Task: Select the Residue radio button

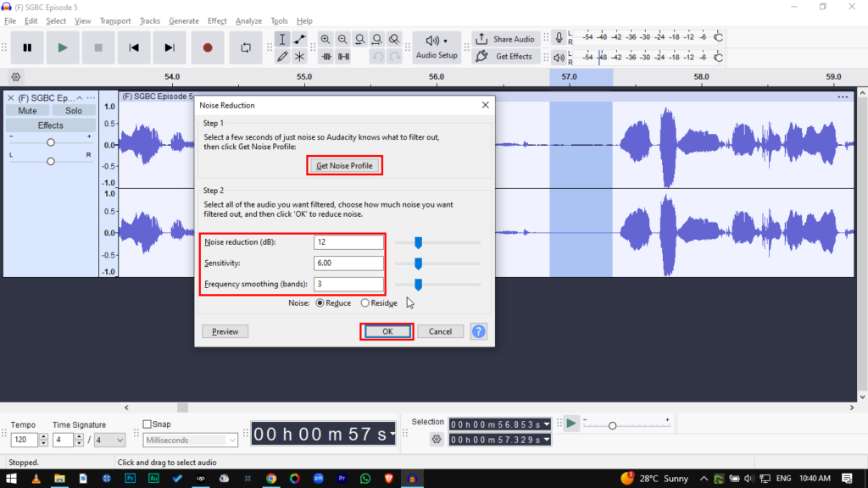Action: coord(365,303)
